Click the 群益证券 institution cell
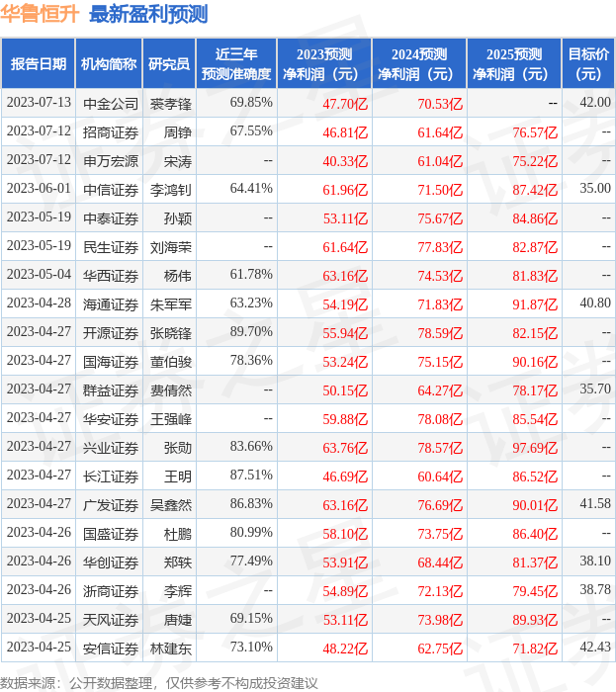 [111, 390]
